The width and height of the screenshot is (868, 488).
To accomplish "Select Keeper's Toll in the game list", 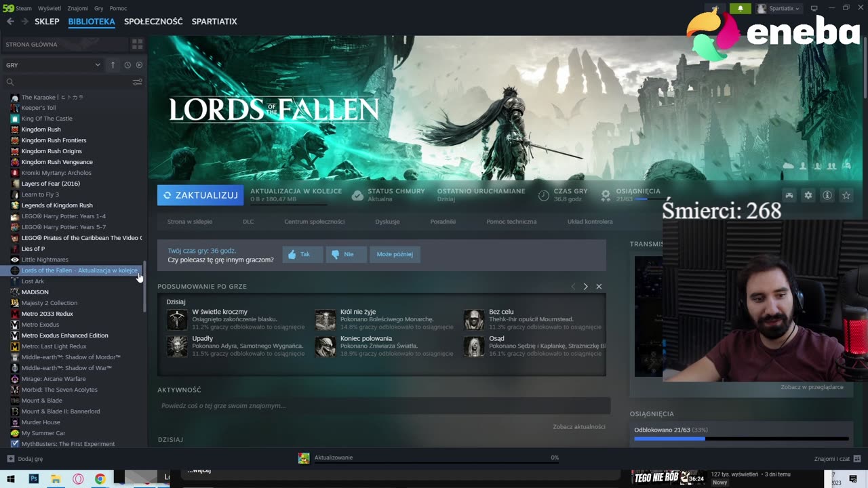I will [39, 108].
